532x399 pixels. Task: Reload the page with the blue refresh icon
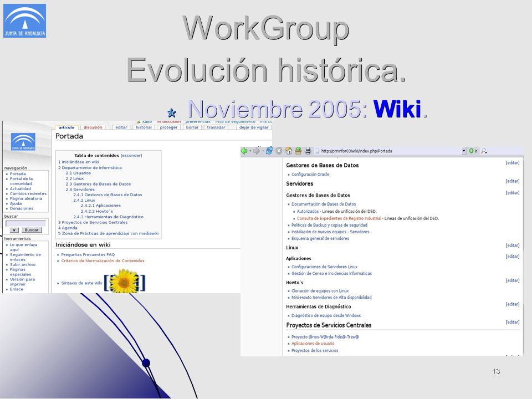click(x=269, y=151)
